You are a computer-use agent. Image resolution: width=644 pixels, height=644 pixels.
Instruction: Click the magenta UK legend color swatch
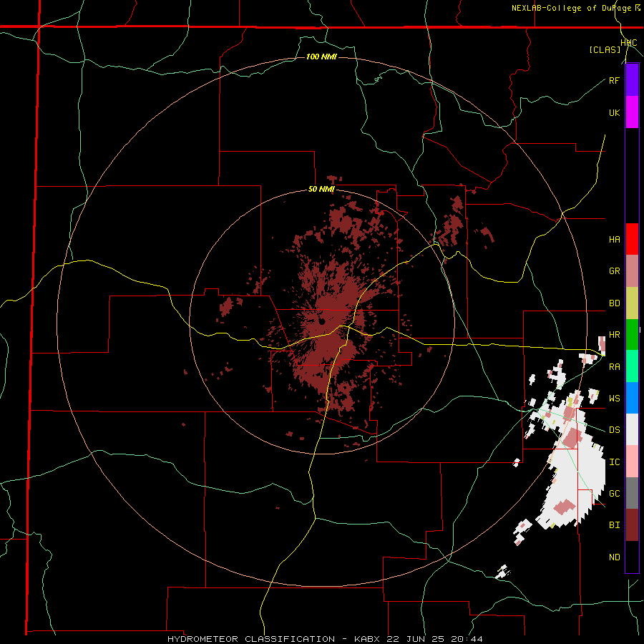coord(632,112)
